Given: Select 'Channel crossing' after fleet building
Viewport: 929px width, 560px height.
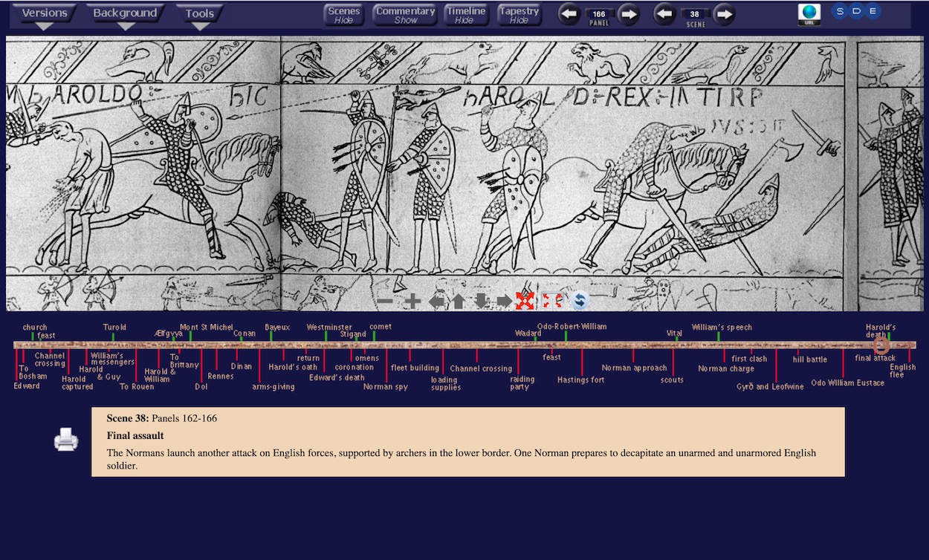Looking at the screenshot, I should click(x=481, y=369).
